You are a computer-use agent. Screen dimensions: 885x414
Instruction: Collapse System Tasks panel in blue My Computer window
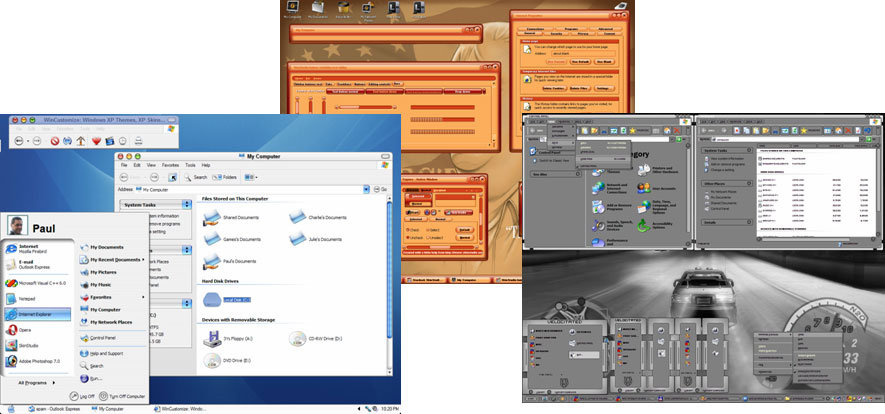(186, 205)
